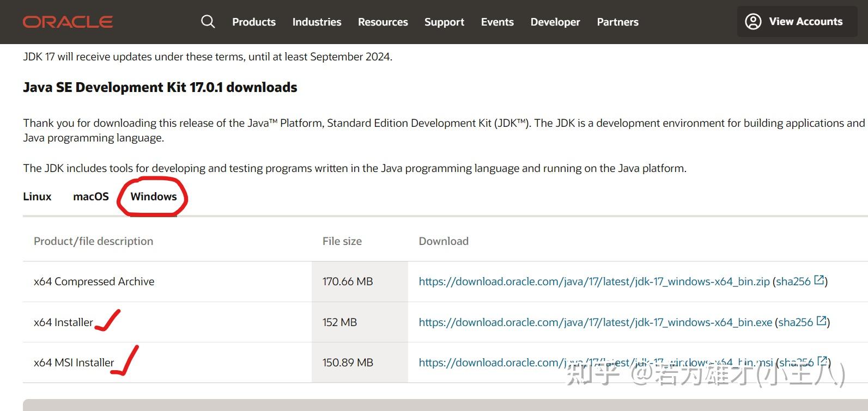Open sha256 text link for MSI Installer

[796, 363]
